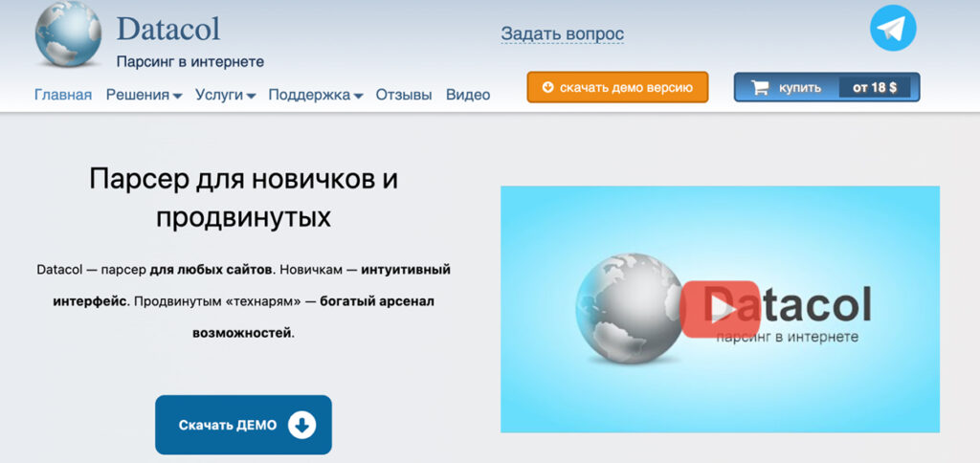Screen dimensions: 980x463
Task: Click the blue Скачать ДЕМО button
Action: click(244, 425)
